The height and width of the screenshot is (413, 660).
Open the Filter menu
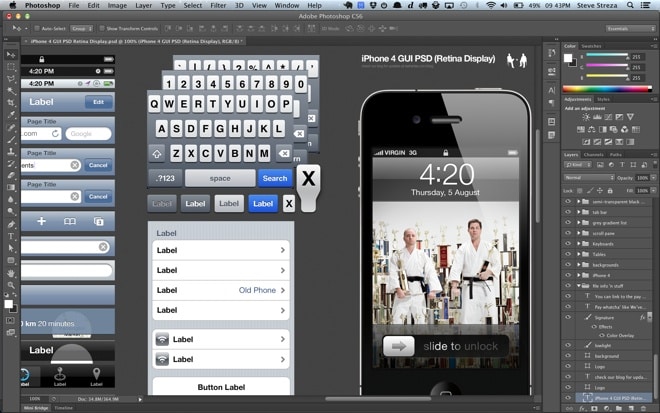tap(218, 5)
